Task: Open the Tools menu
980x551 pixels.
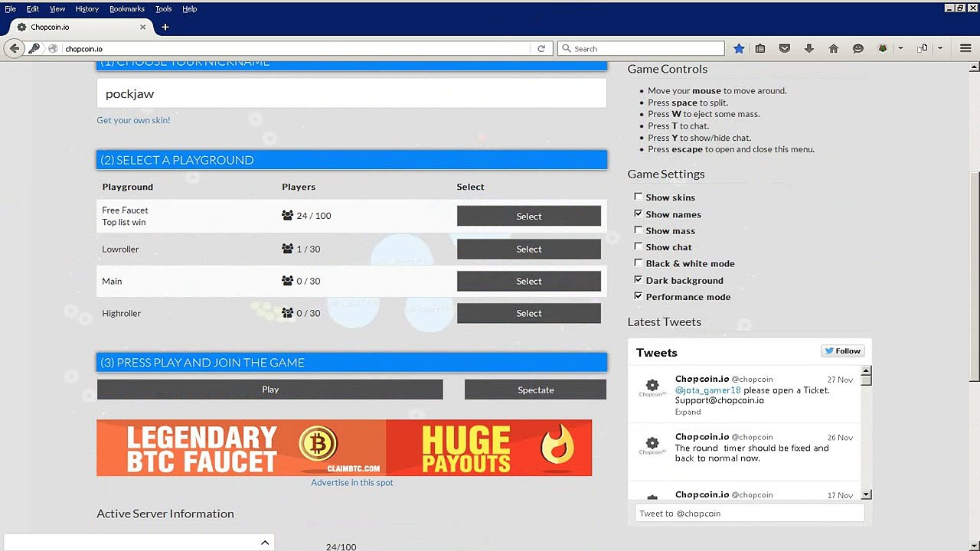Action: [164, 8]
